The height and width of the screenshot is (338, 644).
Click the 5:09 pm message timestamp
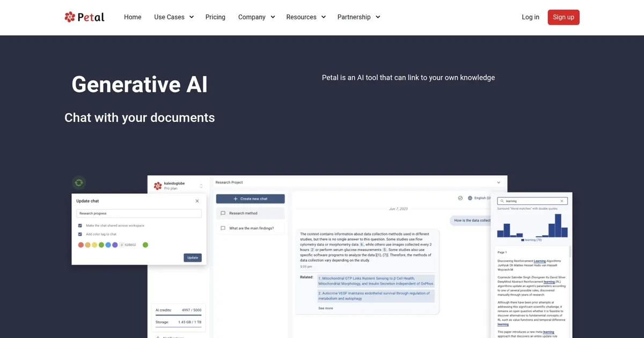[305, 266]
